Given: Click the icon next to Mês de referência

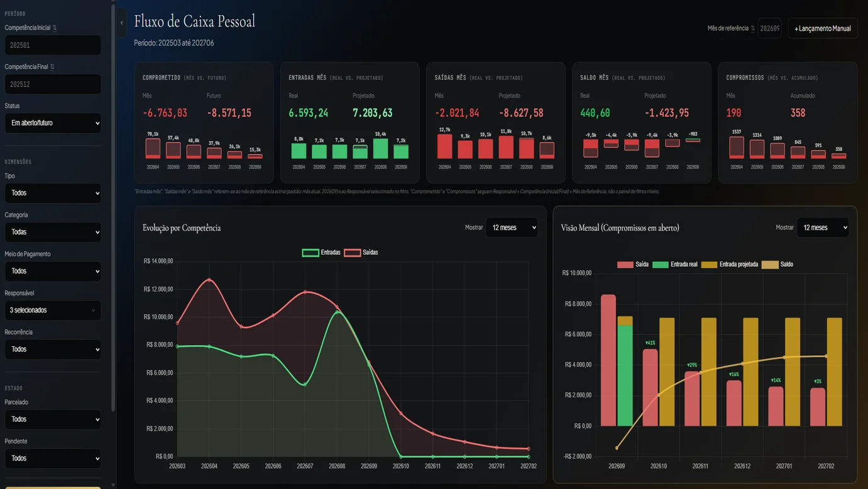Looking at the screenshot, I should point(753,28).
